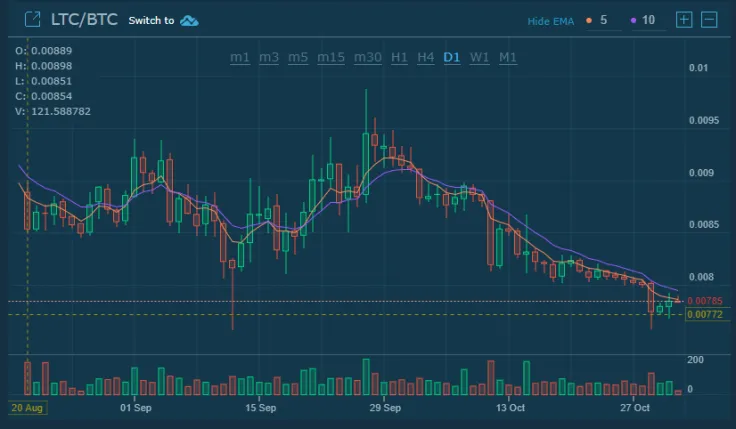Select the m1 timeframe

(x=240, y=57)
